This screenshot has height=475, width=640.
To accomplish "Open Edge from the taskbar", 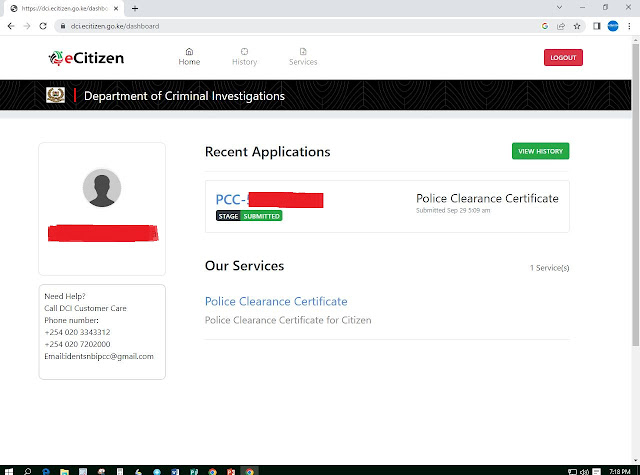I will [x=46, y=471].
